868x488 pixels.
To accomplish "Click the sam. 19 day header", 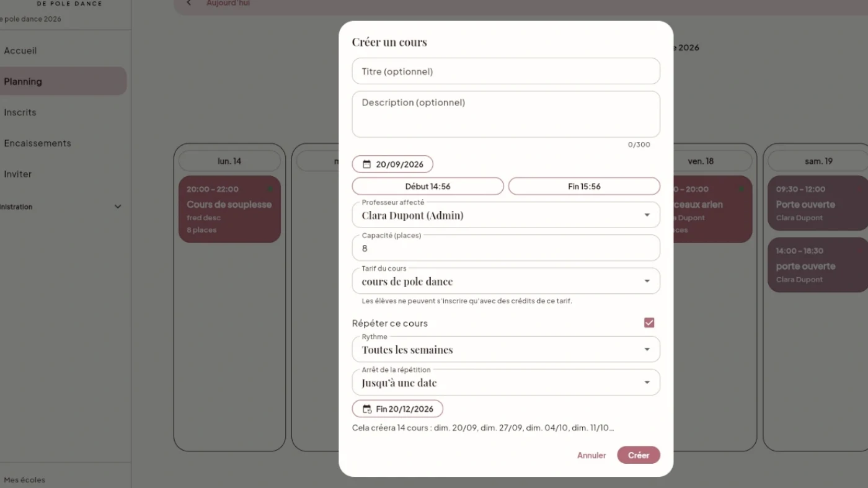I will (x=818, y=161).
